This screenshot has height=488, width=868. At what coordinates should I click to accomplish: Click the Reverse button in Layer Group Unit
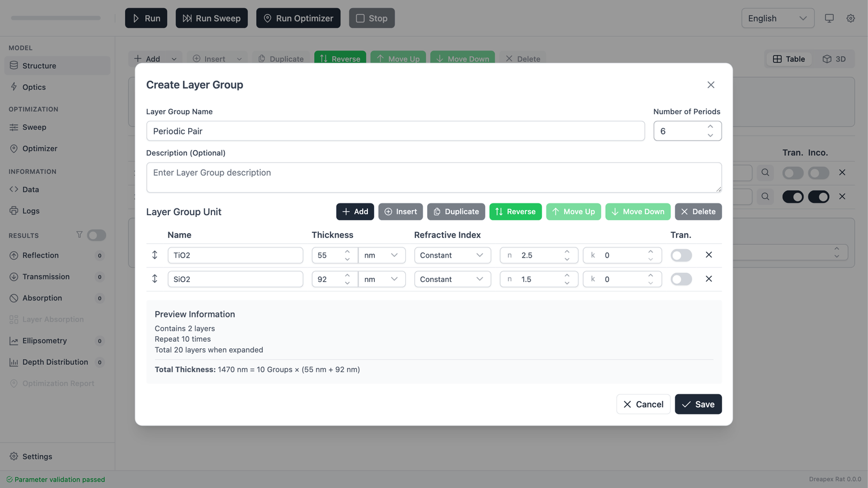click(515, 212)
